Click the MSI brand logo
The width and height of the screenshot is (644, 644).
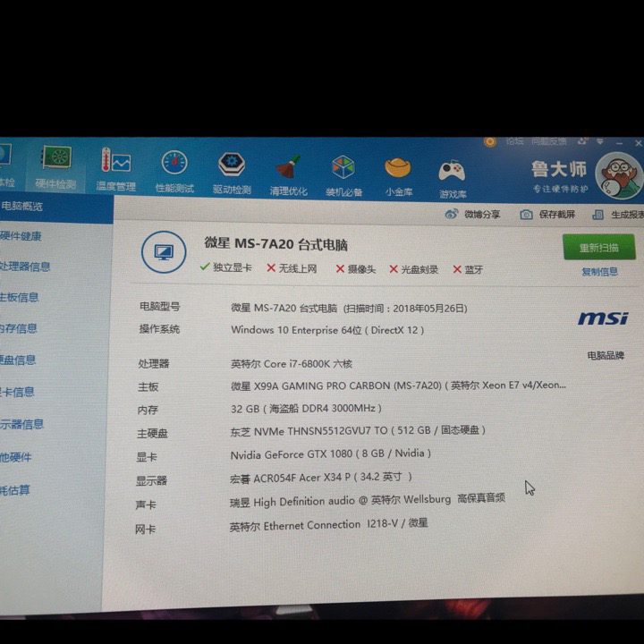point(603,318)
